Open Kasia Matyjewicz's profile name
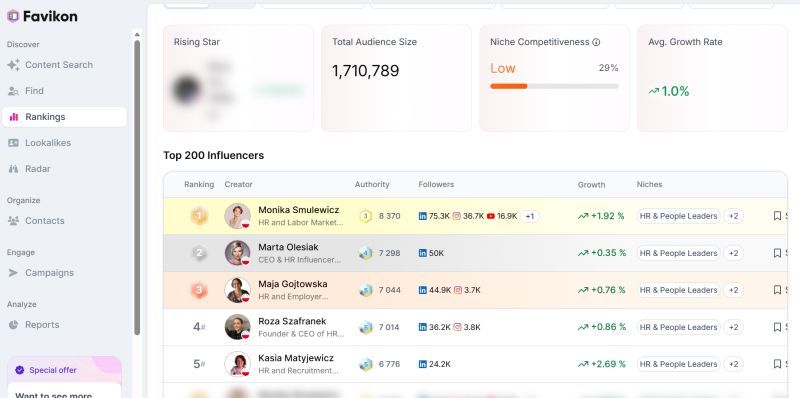The height and width of the screenshot is (398, 800). tap(296, 358)
